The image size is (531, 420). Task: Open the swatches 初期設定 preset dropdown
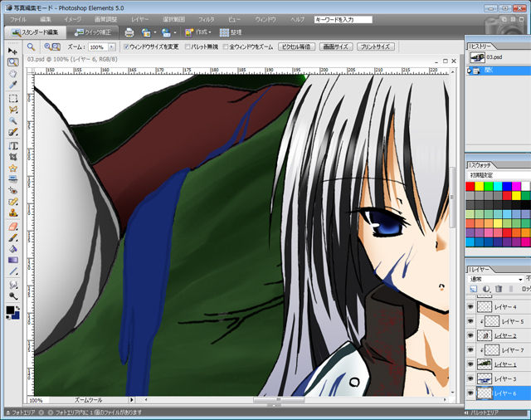click(x=499, y=175)
